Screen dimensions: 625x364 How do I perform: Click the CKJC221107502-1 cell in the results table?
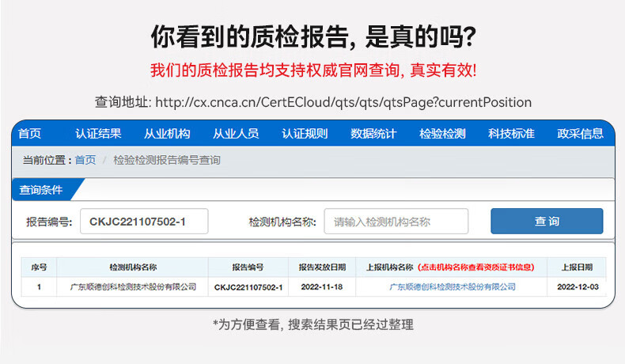point(248,286)
